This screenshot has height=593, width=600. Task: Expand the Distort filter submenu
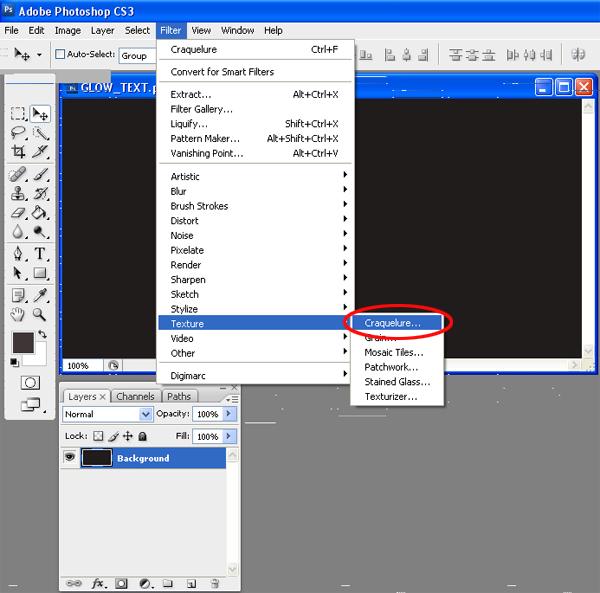click(255, 220)
